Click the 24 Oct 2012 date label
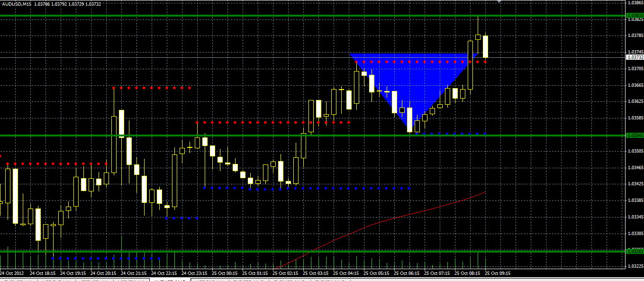The width and height of the screenshot is (644, 281). click(12, 273)
